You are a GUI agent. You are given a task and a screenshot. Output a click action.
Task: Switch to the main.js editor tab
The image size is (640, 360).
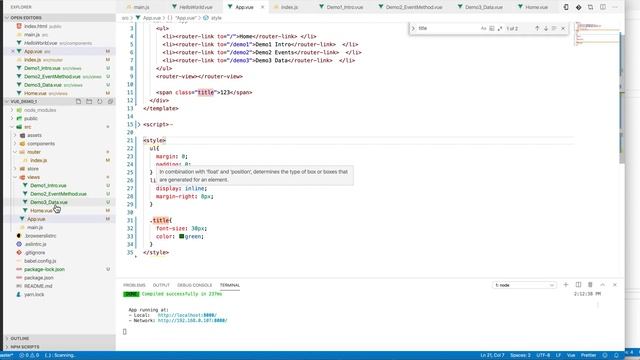coord(141,7)
